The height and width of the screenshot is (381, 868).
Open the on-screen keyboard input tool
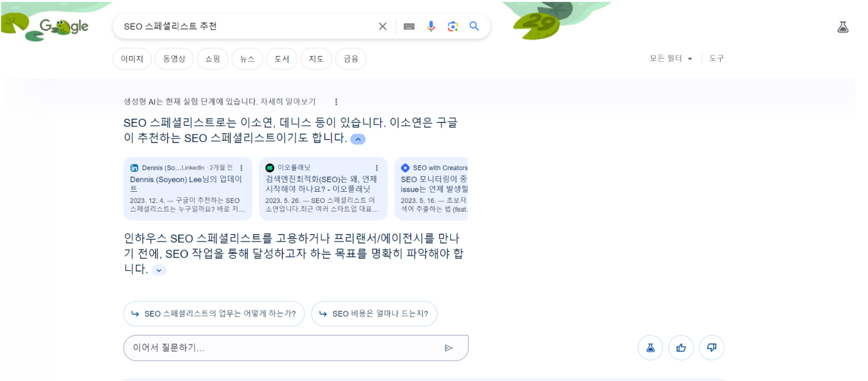coord(409,26)
